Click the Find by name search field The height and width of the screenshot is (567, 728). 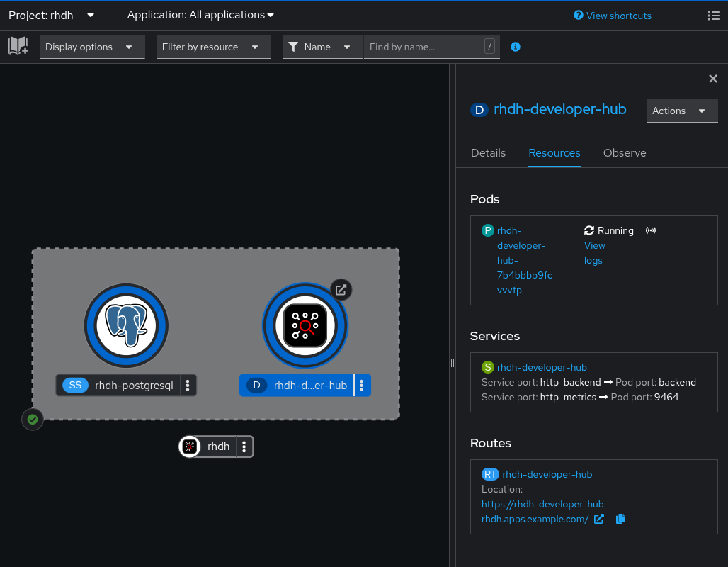(423, 47)
